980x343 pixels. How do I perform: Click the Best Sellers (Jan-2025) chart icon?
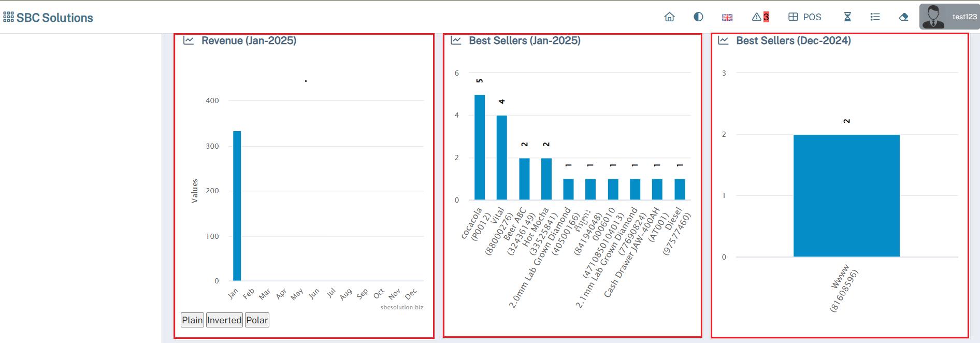coord(456,40)
